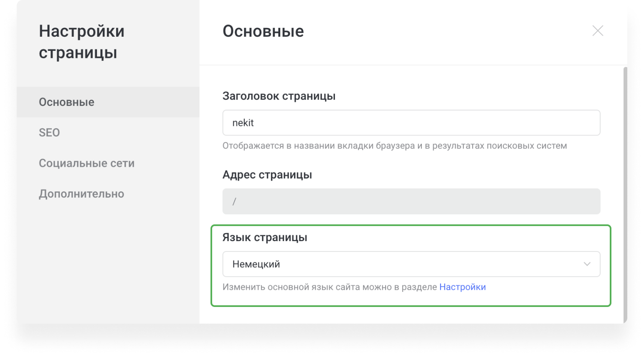Viewport: 644px width, 357px height.
Task: Click the hint text under the title field
Action: point(394,146)
